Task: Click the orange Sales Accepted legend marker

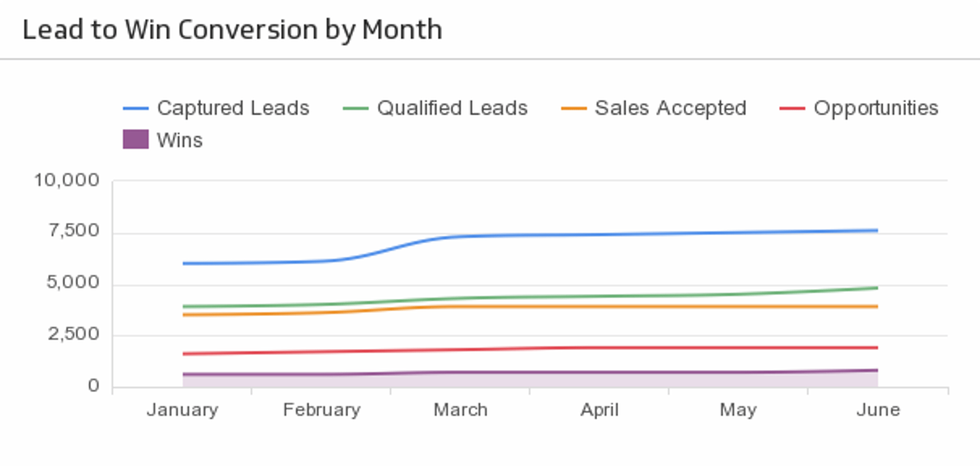Action: click(573, 109)
